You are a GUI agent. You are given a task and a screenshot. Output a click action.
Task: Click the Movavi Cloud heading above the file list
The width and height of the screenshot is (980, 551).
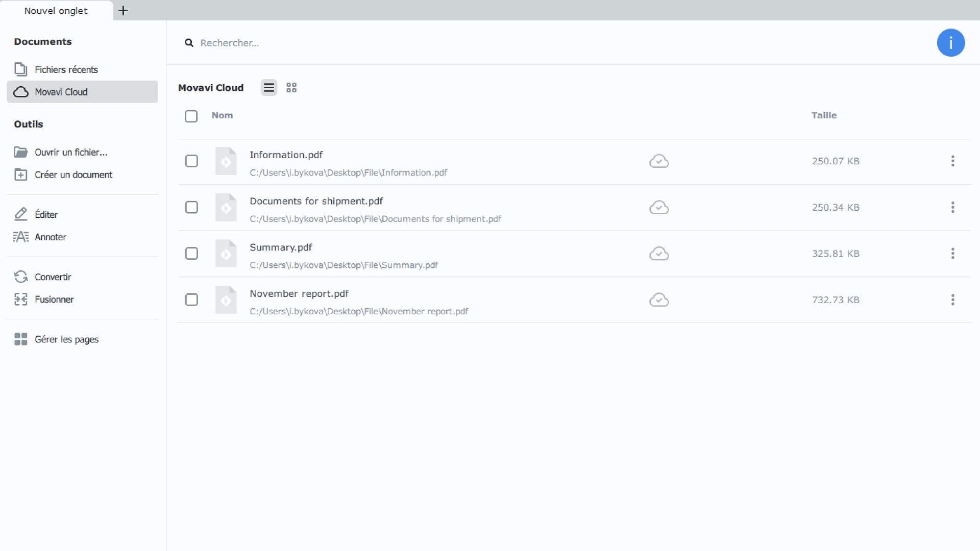point(211,88)
